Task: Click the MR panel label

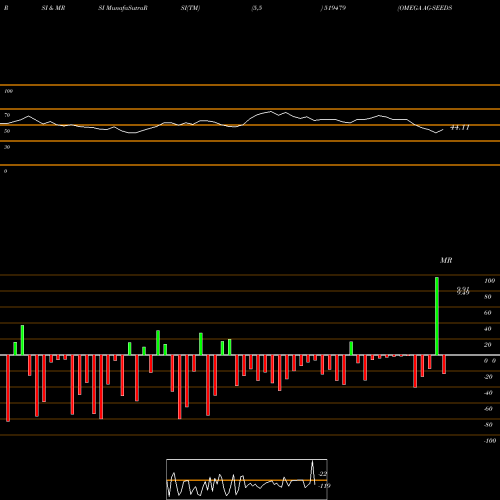Action: pos(446,260)
